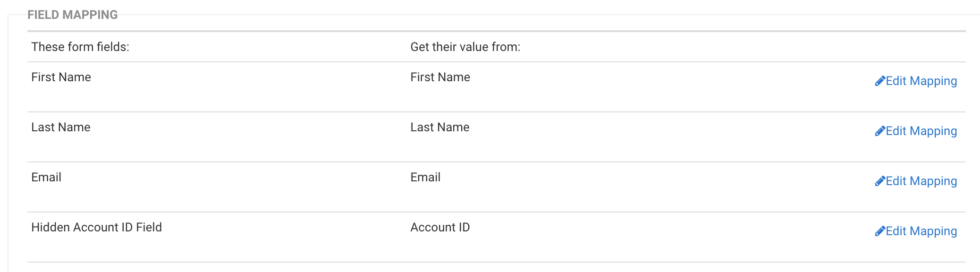Click the pencil icon for Last Name mapping
This screenshot has height=272, width=980.
(879, 131)
